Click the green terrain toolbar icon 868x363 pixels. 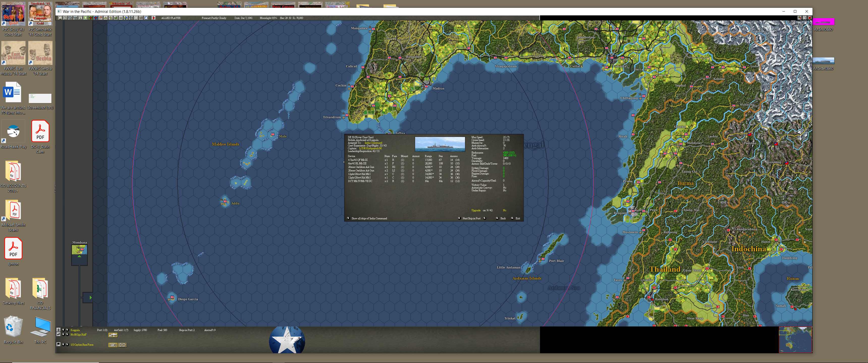116,18
